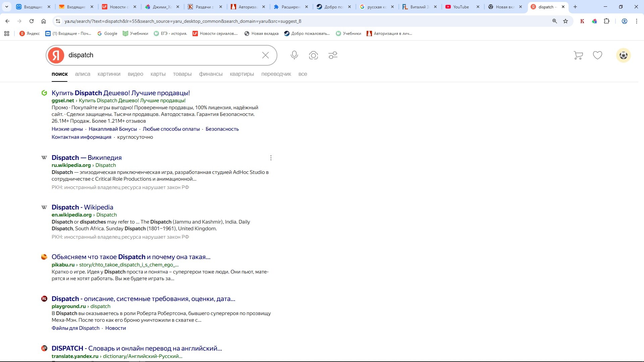
Task: Bookmark this page with star icon
Action: click(x=566, y=21)
